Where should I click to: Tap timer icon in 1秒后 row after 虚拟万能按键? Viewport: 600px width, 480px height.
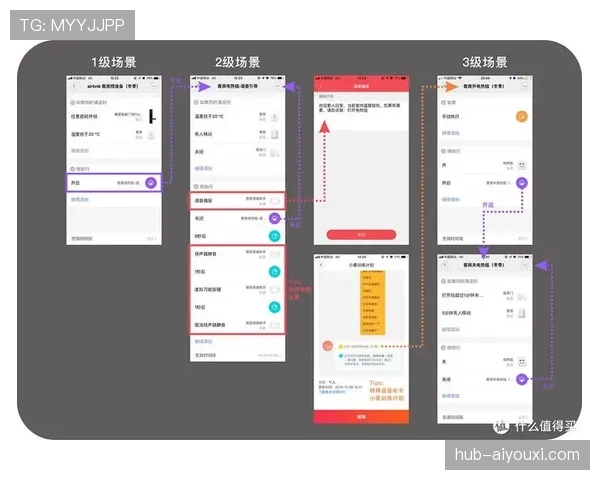274,307
